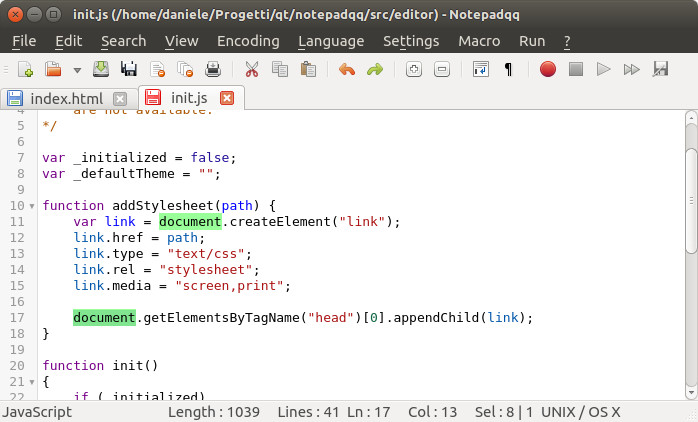Click the Save All floppy disks icon
This screenshot has height=422, width=698.
(x=129, y=69)
